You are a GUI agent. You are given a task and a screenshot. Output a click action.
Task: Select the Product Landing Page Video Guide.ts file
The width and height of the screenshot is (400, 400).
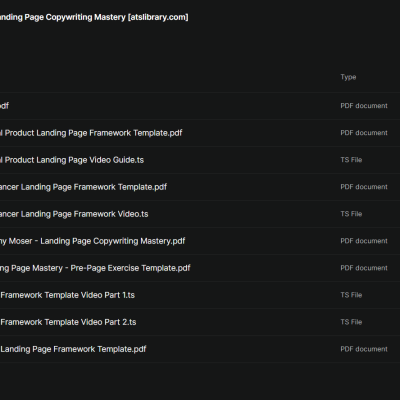pos(72,160)
